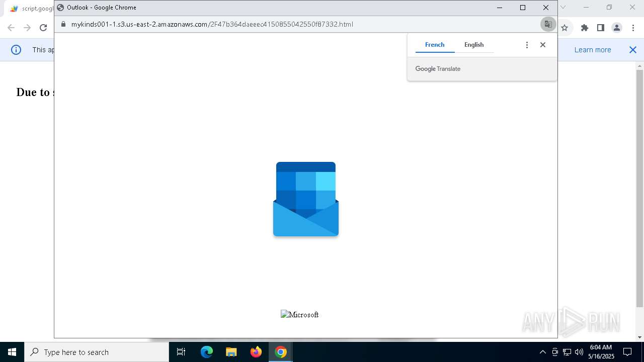644x362 pixels.
Task: Switch translation to the English tab
Action: tap(474, 45)
